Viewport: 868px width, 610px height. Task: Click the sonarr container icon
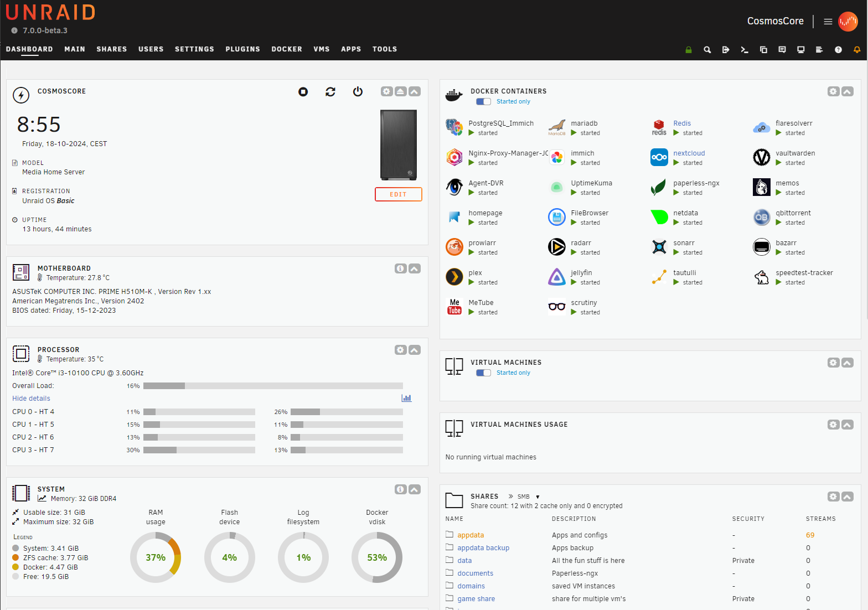tap(659, 247)
